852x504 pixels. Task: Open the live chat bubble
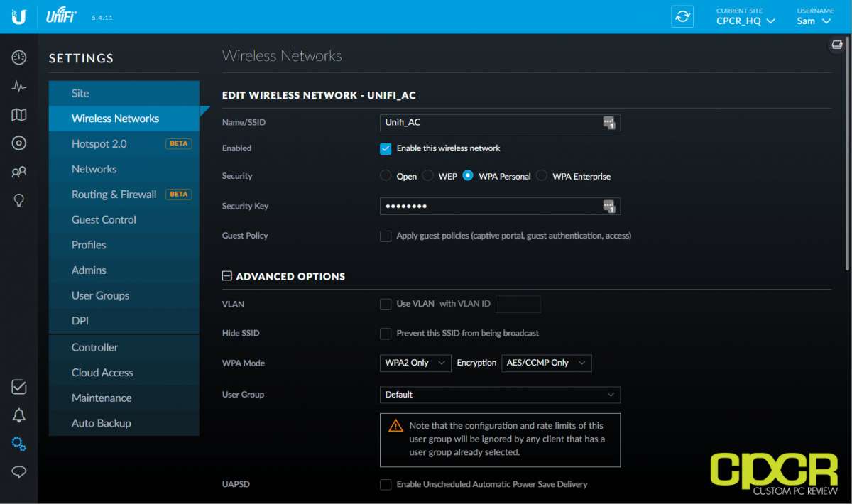coord(18,472)
